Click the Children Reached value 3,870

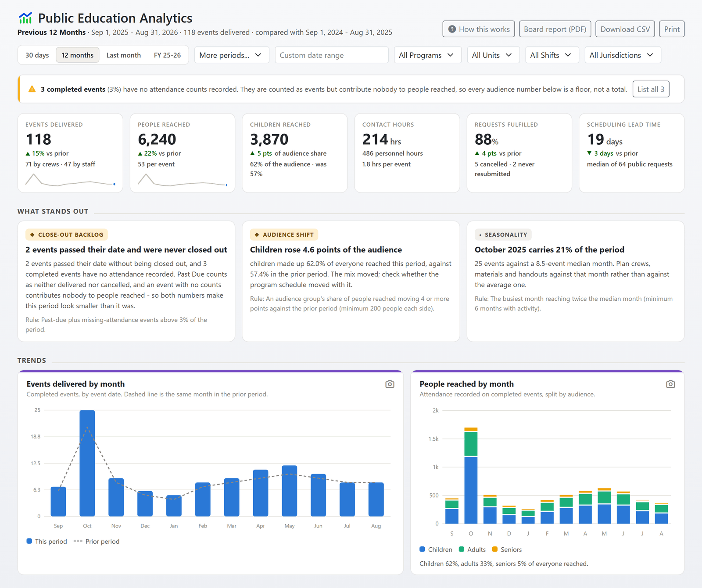269,139
